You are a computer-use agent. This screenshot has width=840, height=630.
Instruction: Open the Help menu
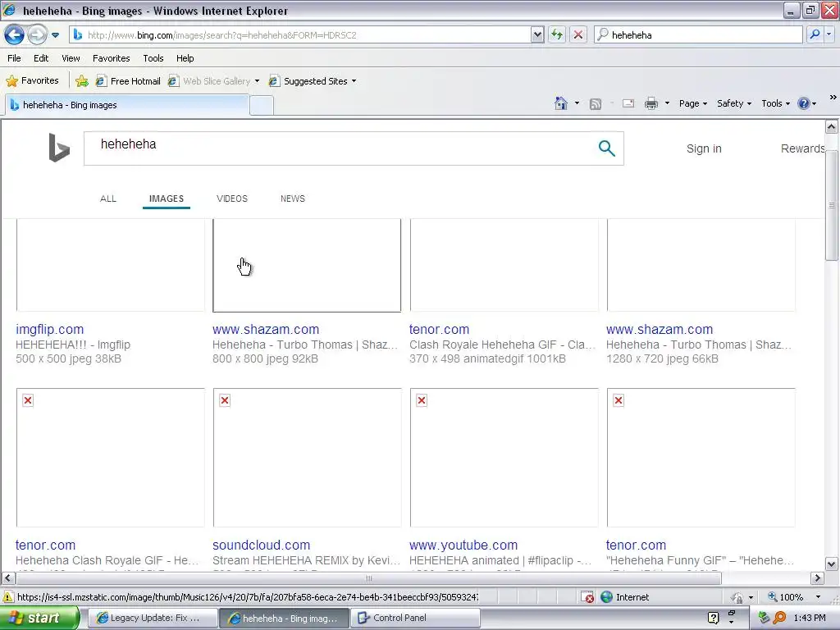pyautogui.click(x=185, y=58)
